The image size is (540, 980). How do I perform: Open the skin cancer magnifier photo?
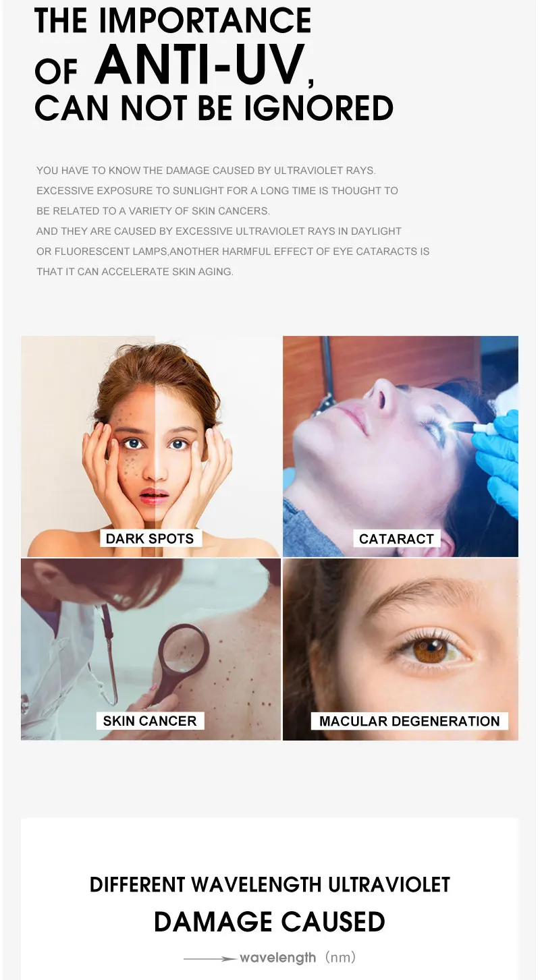tap(151, 649)
